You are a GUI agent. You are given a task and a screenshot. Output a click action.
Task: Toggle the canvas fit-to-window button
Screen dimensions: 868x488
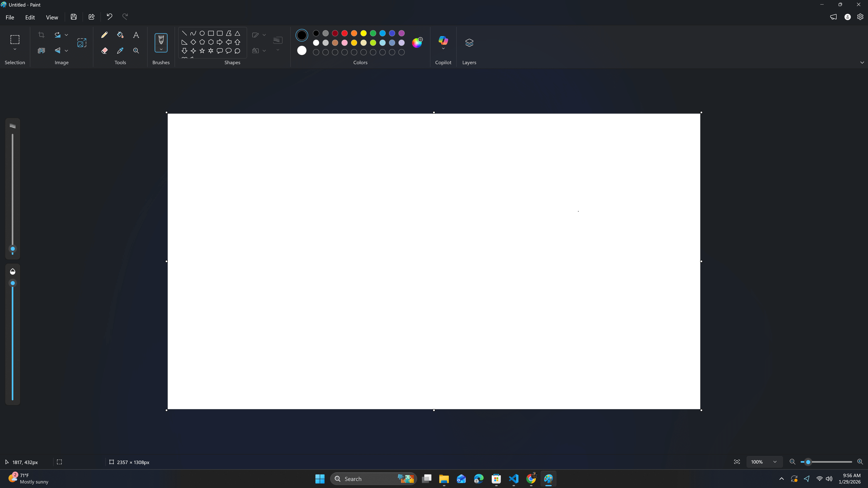pos(737,462)
